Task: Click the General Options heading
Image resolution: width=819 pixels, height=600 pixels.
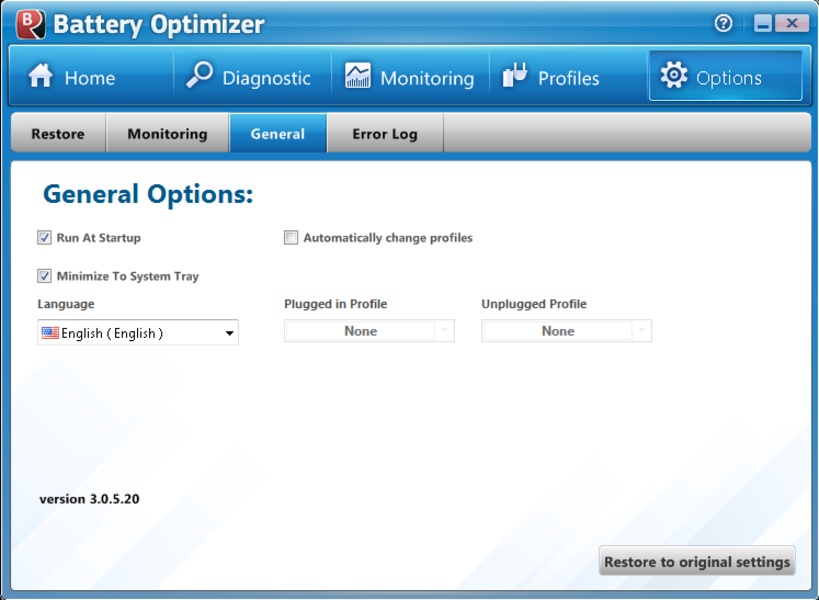Action: pos(148,194)
